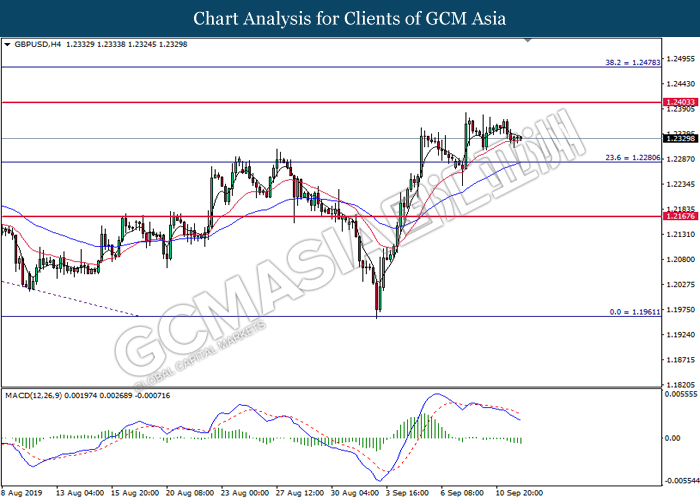Click the 23 Aug 00:00 date label

246,493
